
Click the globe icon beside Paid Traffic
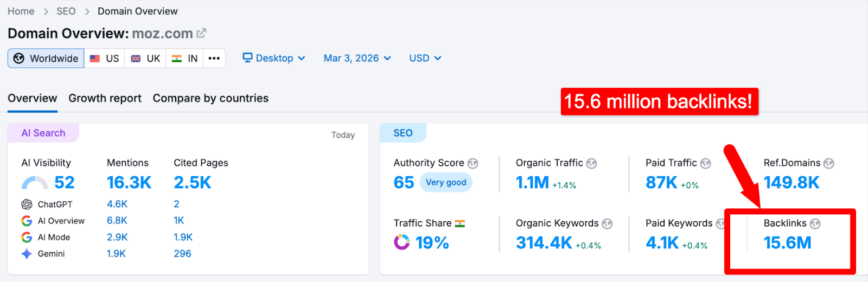(705, 163)
